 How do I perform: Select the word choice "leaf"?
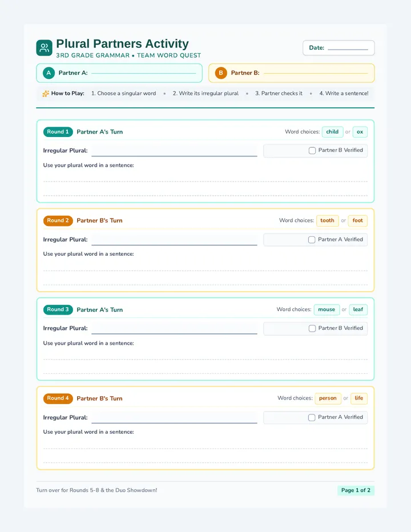tap(358, 309)
